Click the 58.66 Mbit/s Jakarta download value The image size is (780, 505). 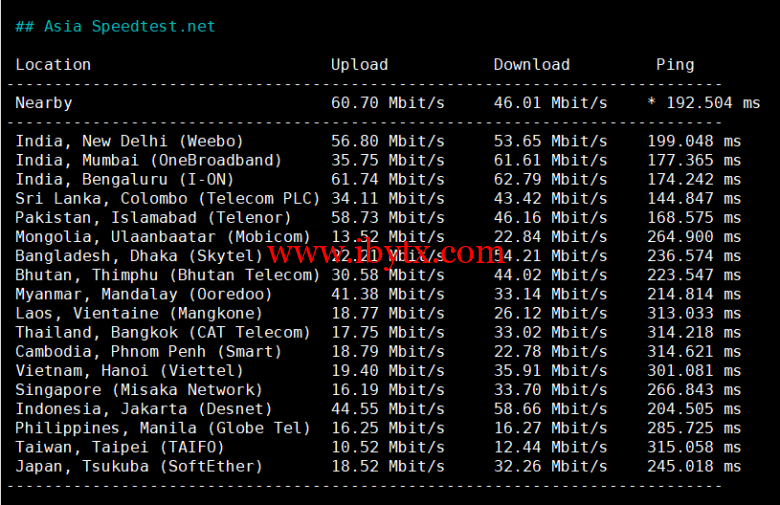(x=550, y=409)
